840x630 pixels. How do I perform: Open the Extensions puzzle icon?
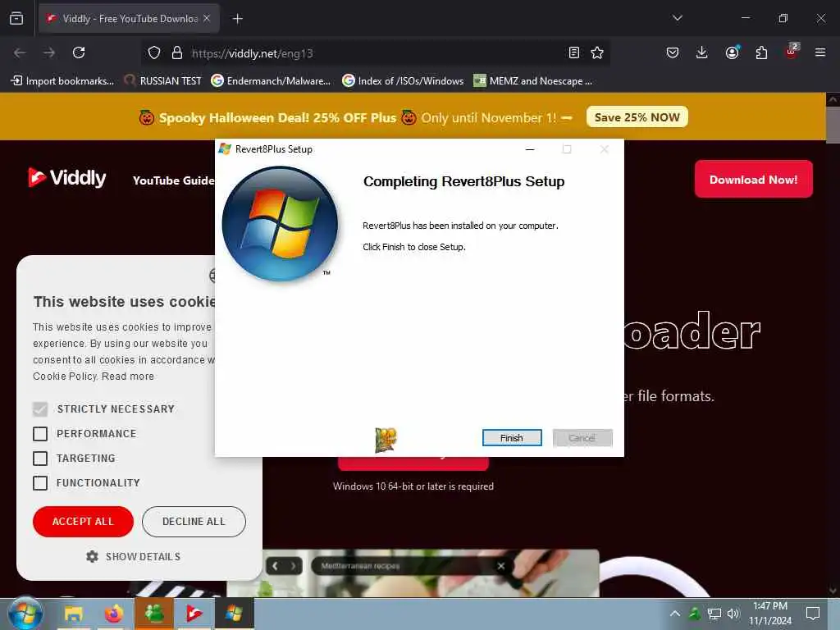coord(761,52)
